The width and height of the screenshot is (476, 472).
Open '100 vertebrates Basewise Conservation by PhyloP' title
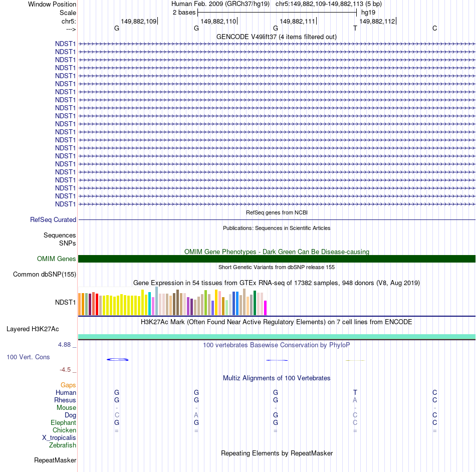point(277,345)
